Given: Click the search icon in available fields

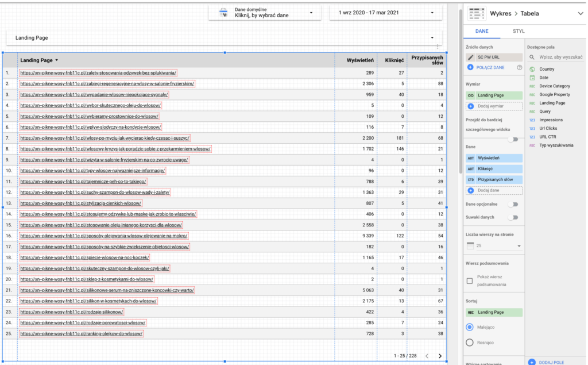Looking at the screenshot, I should pos(532,57).
